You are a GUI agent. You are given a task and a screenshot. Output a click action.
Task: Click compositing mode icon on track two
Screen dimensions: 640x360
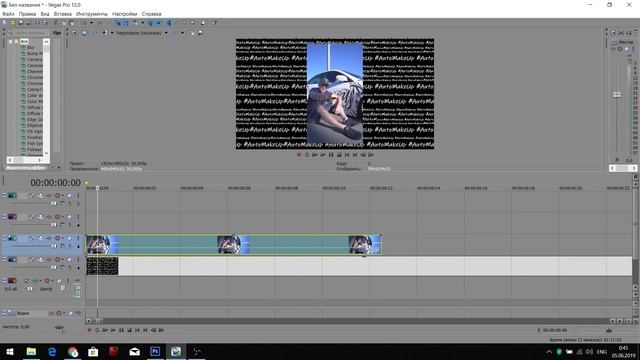[x=62, y=224]
